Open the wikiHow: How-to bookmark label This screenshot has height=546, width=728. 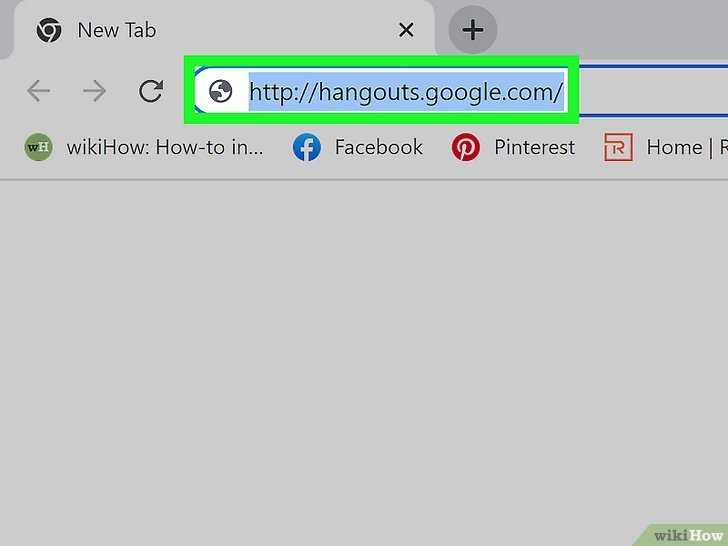(x=165, y=148)
